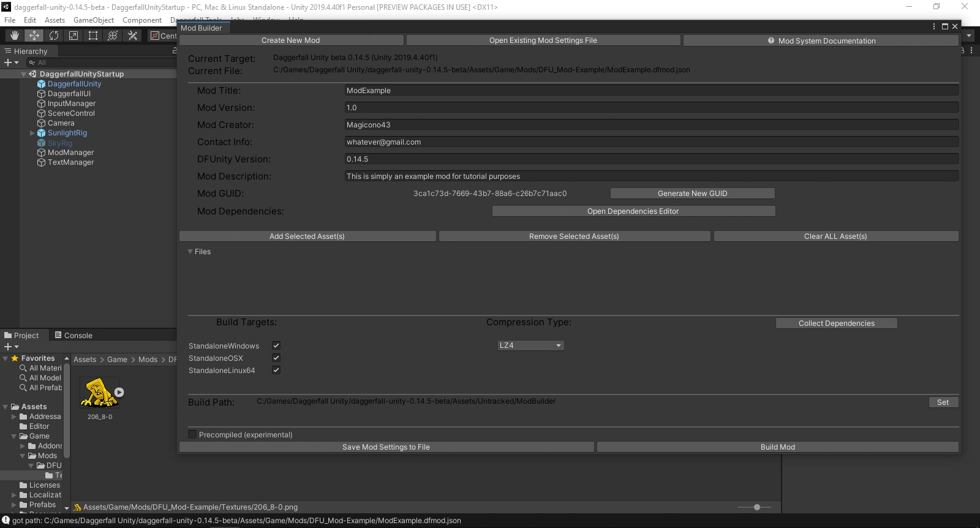Open the Component menu

click(x=142, y=20)
